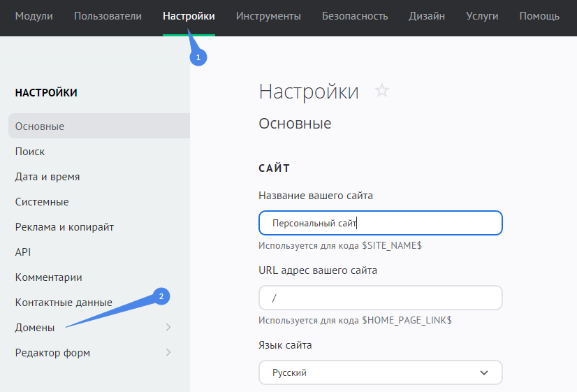The height and width of the screenshot is (392, 577).
Task: Go to the Безопасность menu
Action: pos(355,16)
